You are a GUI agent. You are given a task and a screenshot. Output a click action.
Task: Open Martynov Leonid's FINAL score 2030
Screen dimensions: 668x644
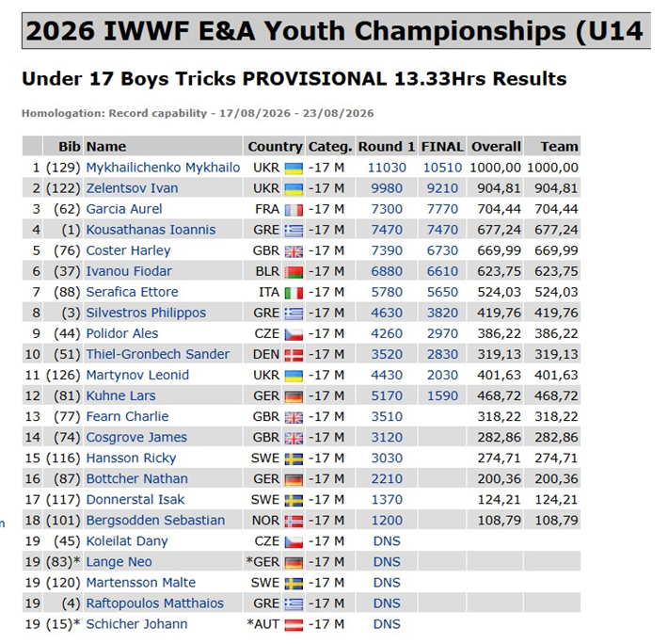[x=442, y=375]
